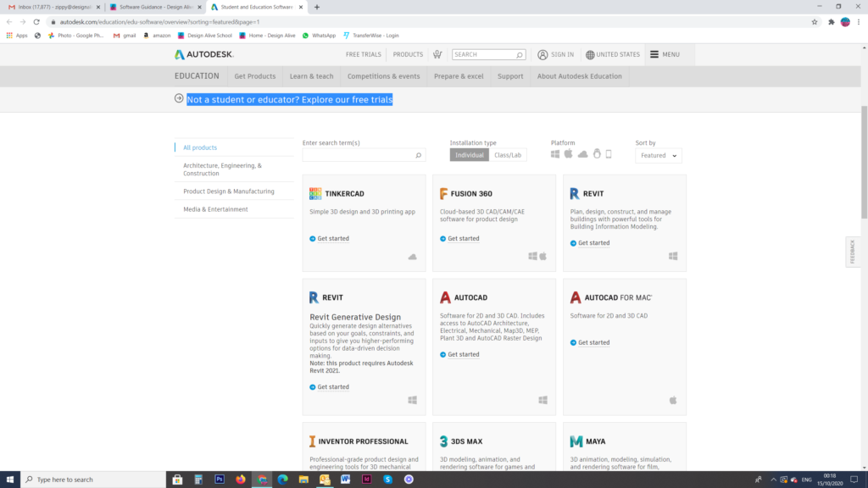Click the Enter search term(s) field
The width and height of the screenshot is (868, 488).
click(x=364, y=156)
